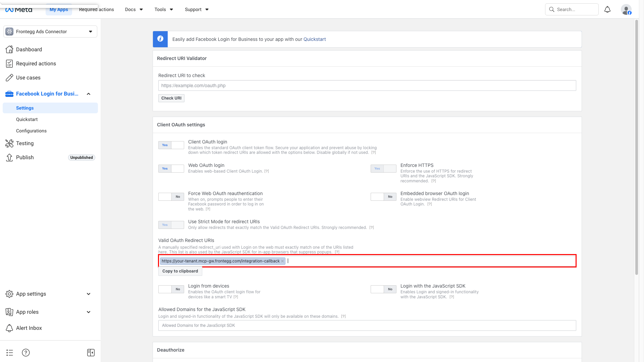Open the Tools dropdown menu
The height and width of the screenshot is (362, 644).
point(164,9)
